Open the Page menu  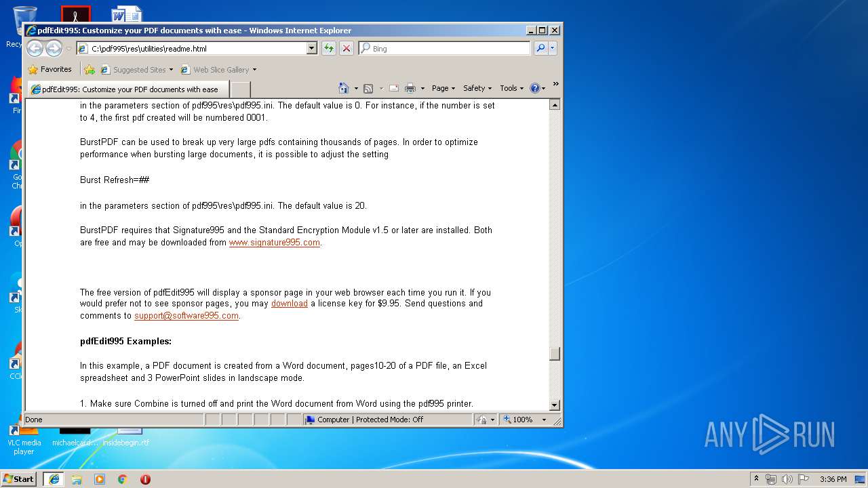coord(443,88)
